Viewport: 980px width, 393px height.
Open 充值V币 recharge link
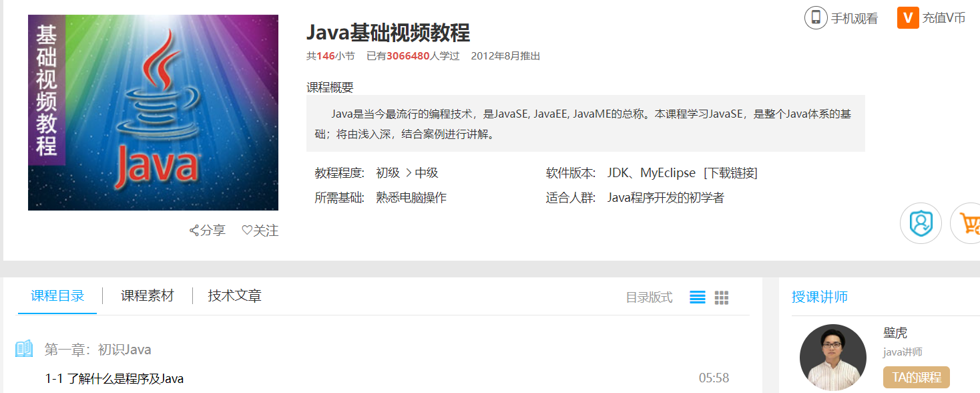[x=944, y=18]
